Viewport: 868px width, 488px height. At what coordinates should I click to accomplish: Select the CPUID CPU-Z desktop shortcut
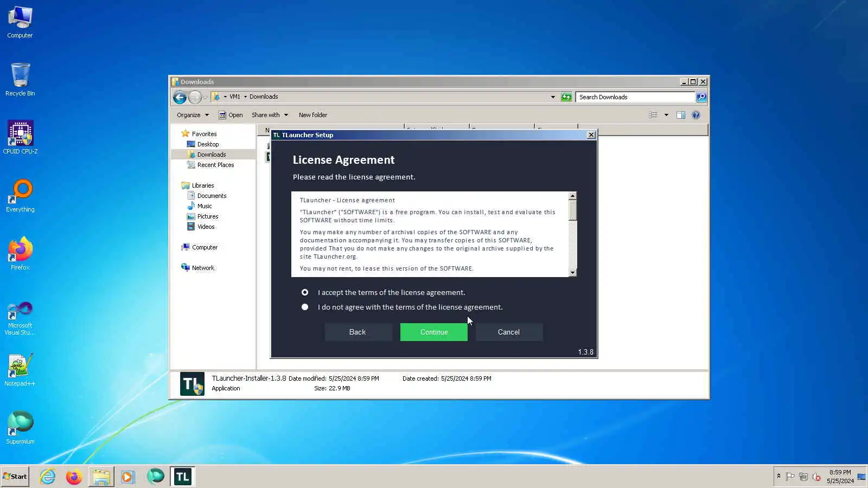tap(20, 138)
